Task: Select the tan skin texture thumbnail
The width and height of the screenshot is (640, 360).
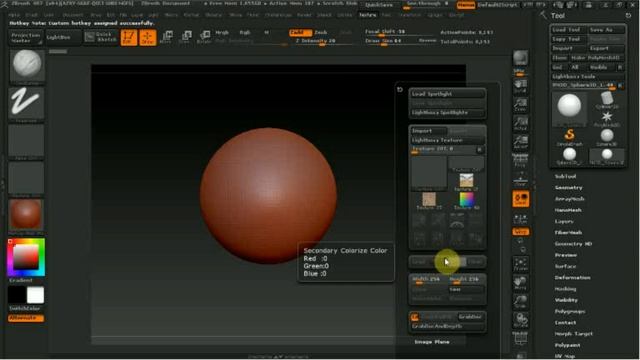Action: click(429, 200)
